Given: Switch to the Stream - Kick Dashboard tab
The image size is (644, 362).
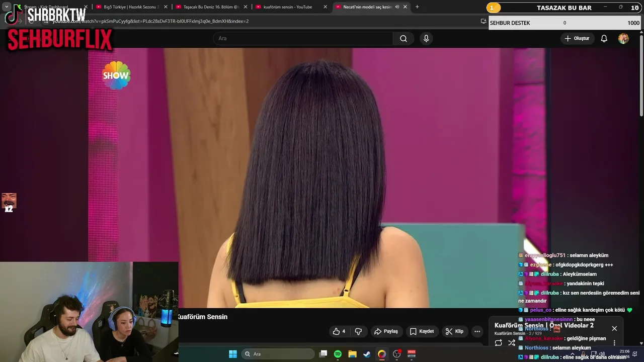Looking at the screenshot, I should tap(50, 7).
